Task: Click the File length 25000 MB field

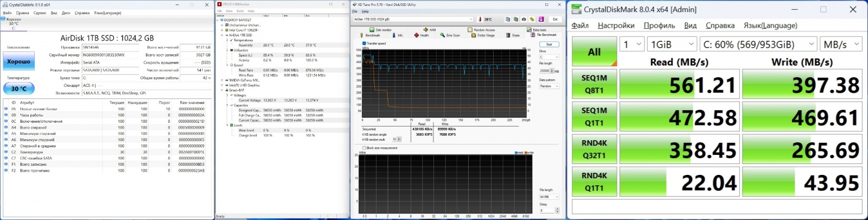Action: point(546,71)
